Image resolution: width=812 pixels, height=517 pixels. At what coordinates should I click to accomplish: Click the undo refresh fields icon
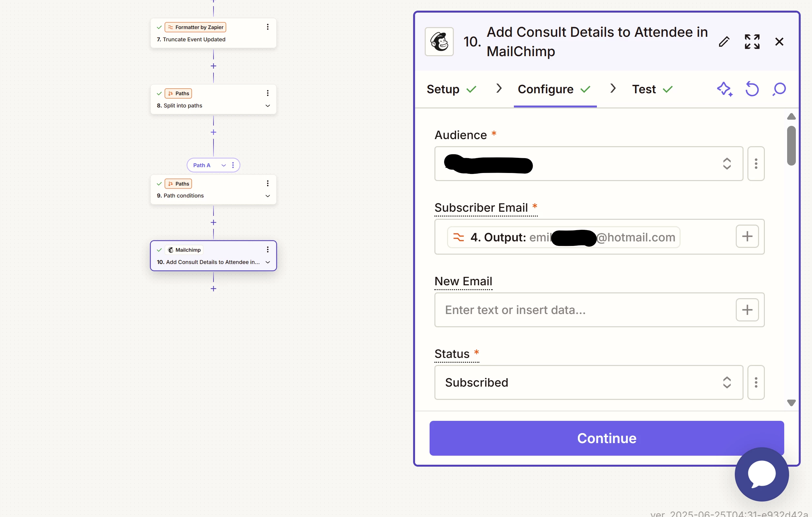(x=752, y=89)
